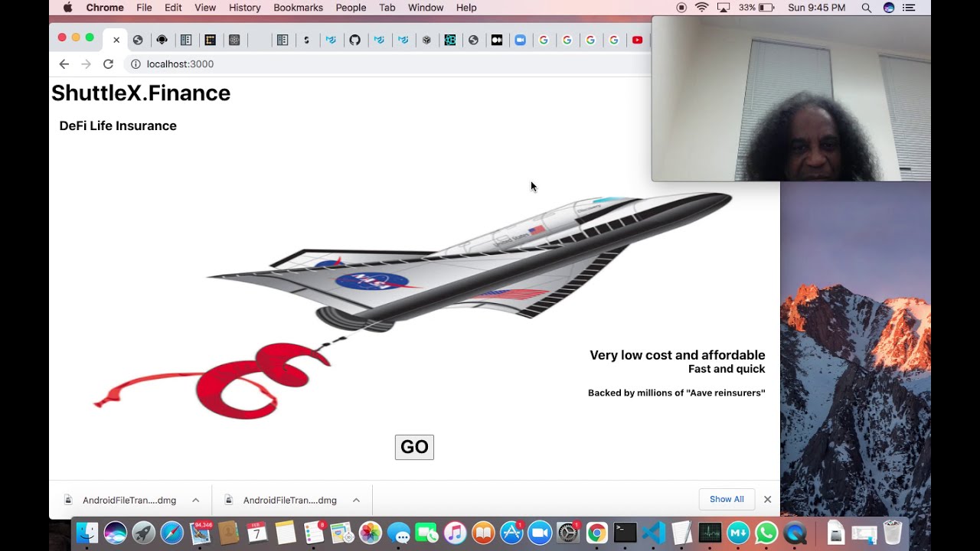
Task: Open App Store from the dock
Action: click(x=511, y=533)
